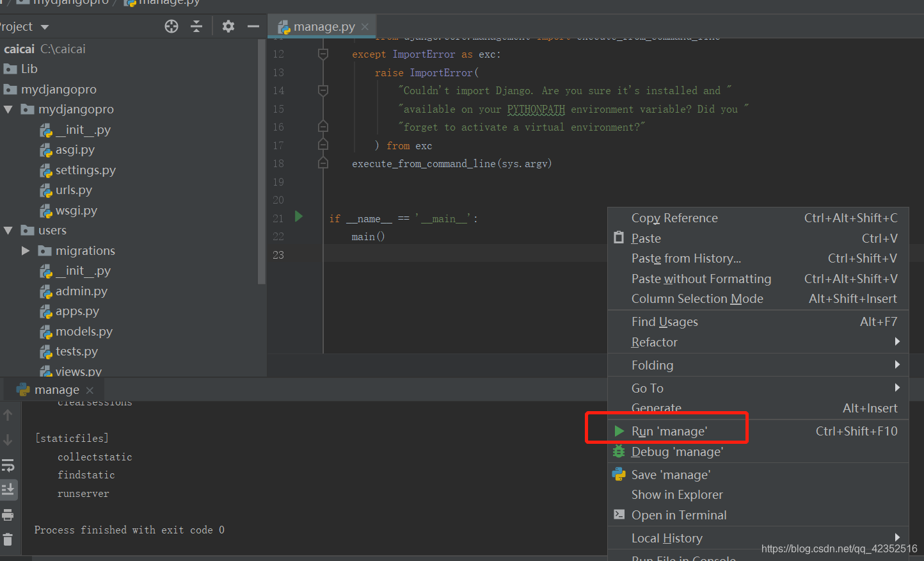Open Refactor submenu
The height and width of the screenshot is (561, 924).
758,343
